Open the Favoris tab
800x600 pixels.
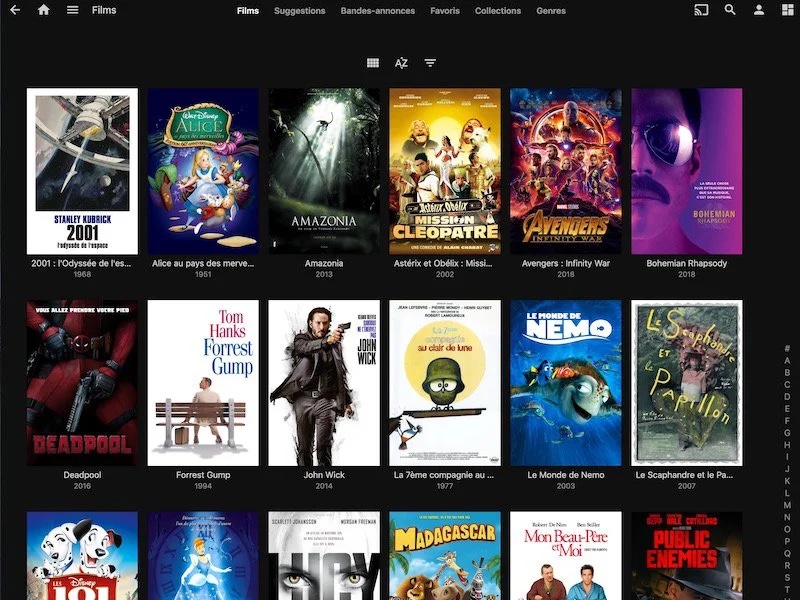click(445, 11)
